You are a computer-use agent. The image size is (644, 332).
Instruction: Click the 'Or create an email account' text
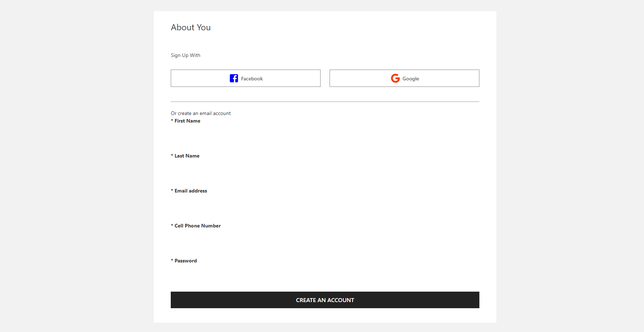point(201,113)
